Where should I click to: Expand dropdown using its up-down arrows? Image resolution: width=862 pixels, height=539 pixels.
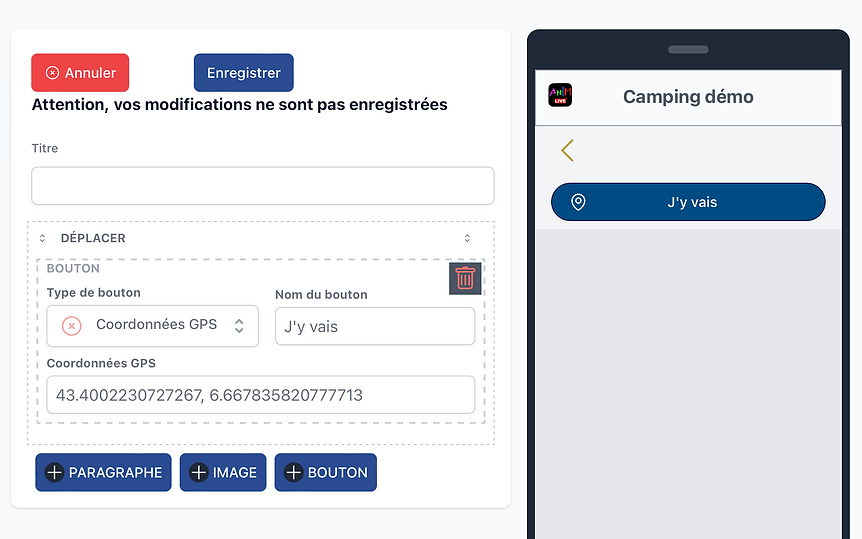click(239, 326)
